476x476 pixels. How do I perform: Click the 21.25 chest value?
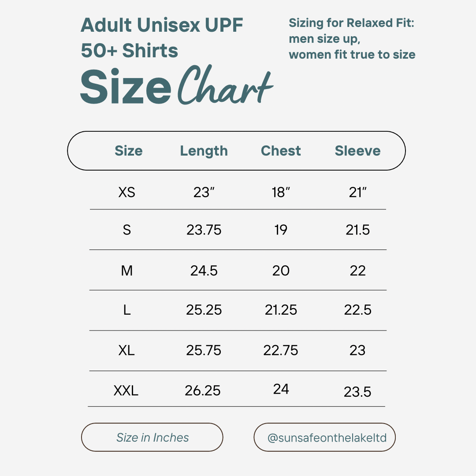[281, 310]
